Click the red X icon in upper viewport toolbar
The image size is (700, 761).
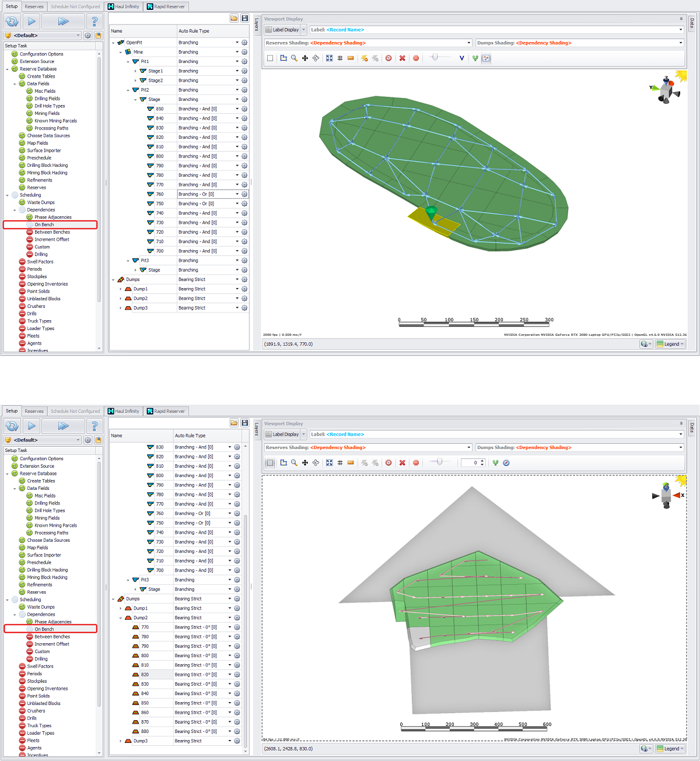402,58
